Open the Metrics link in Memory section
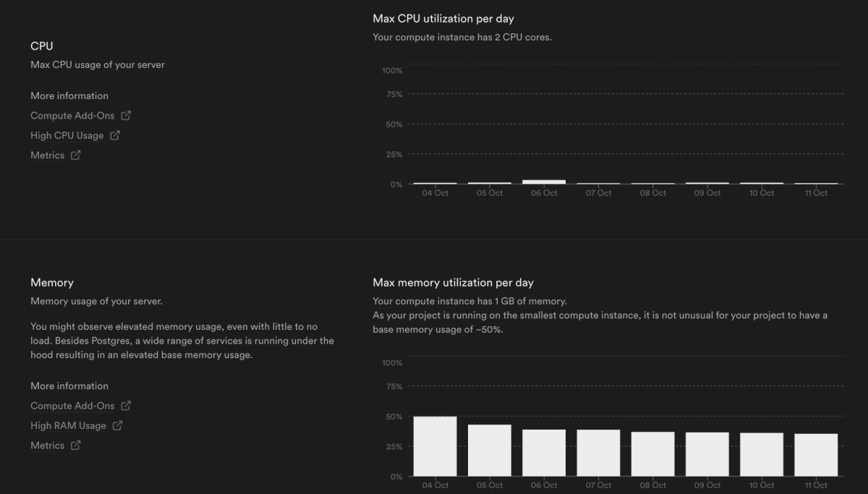 pyautogui.click(x=48, y=446)
